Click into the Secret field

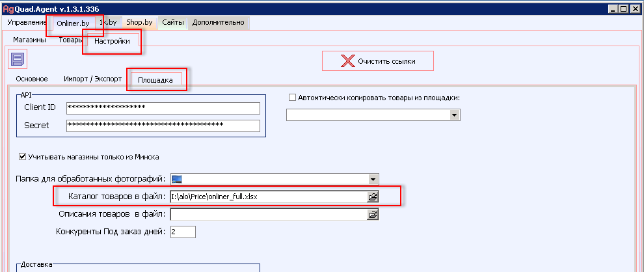[x=163, y=126]
